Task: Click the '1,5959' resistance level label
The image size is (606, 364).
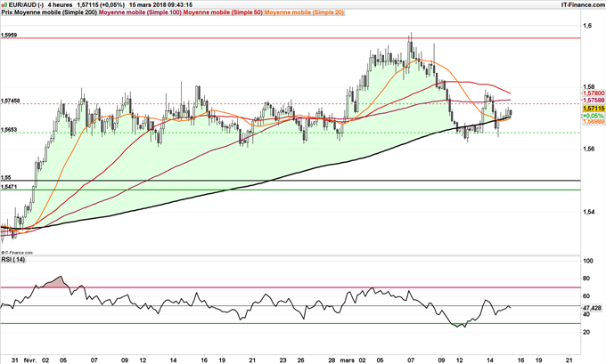Action: tap(9, 35)
